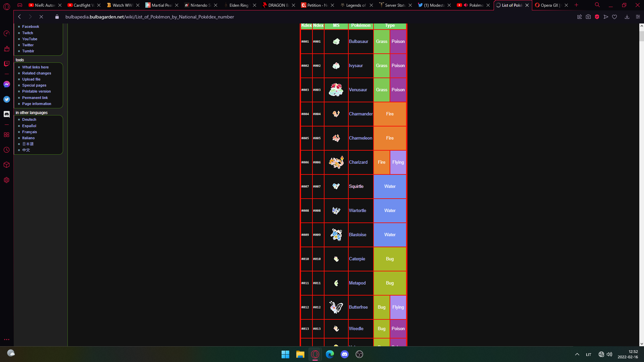Screen dimensions: 644x362
Task: Open 'What links here' tool link
Action: (x=35, y=67)
